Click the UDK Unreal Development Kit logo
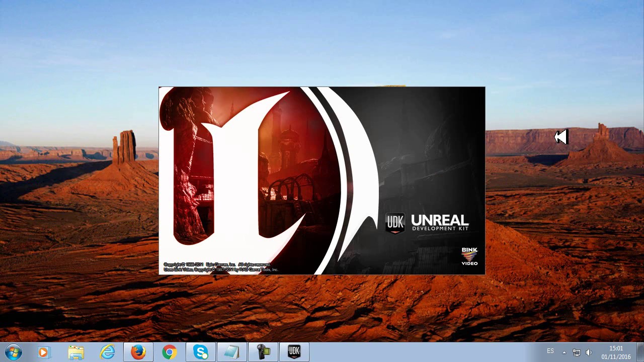 (x=427, y=223)
